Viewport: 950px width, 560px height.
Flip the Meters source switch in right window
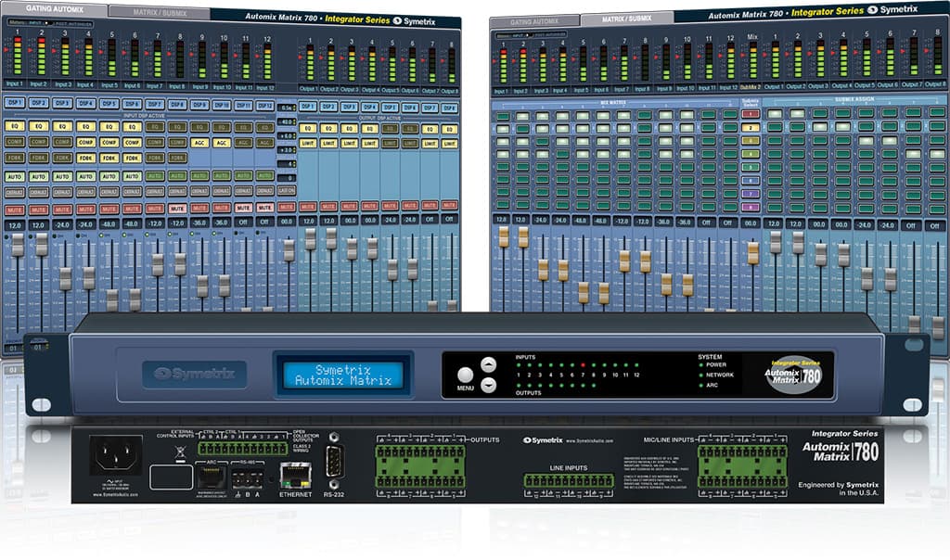coord(531,35)
